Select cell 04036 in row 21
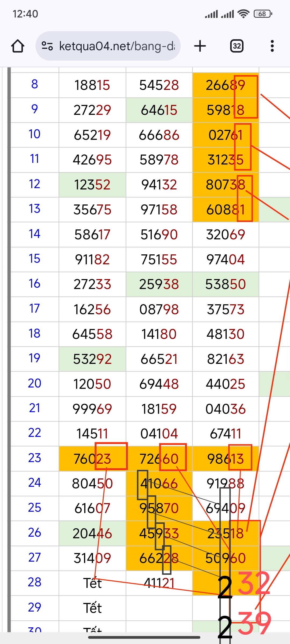This screenshot has width=290, height=644. pyautogui.click(x=226, y=409)
